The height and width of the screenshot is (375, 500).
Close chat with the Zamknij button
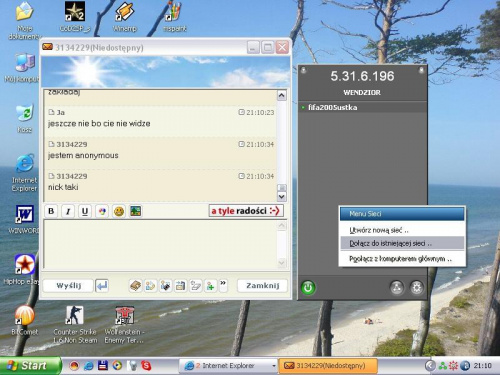click(262, 286)
